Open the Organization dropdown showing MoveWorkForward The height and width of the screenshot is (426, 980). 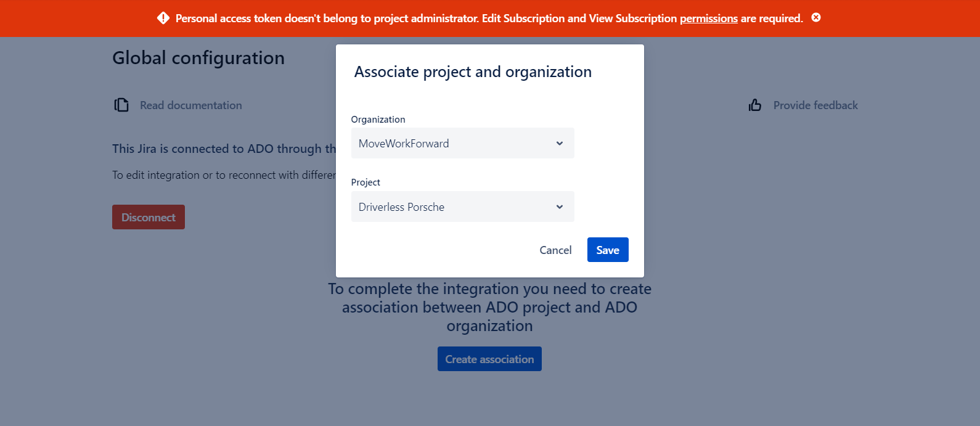(x=456, y=144)
